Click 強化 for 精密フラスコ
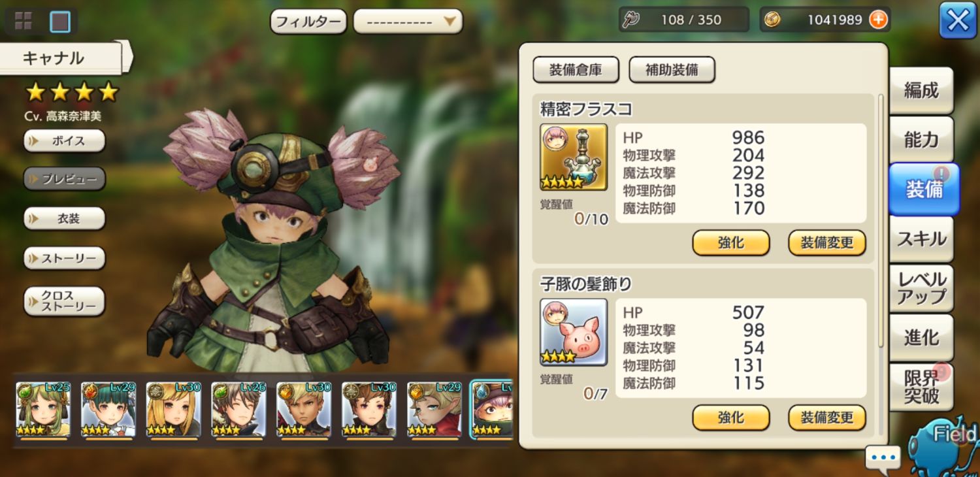Image resolution: width=980 pixels, height=477 pixels. tap(731, 242)
